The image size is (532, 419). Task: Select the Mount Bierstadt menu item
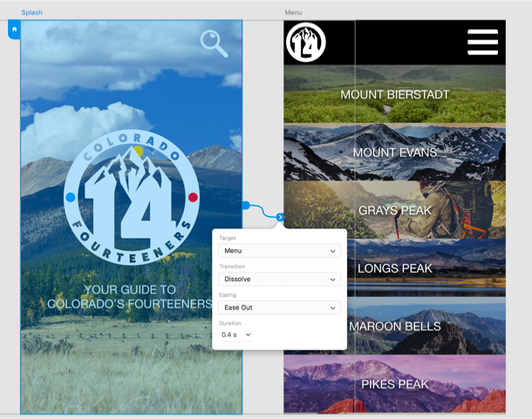[x=395, y=94]
